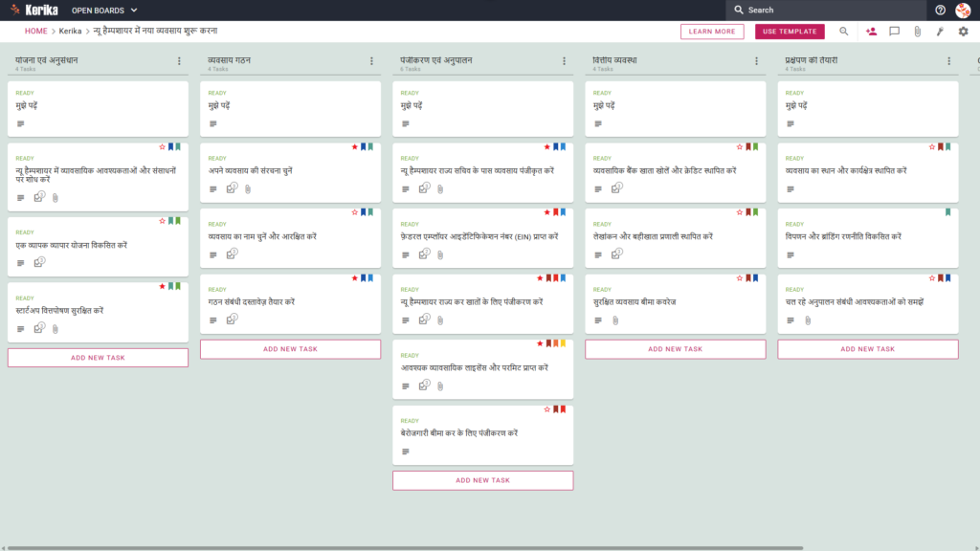Open details icon on व्यवसाय का स्थान card
980x551 pixels.
[791, 189]
